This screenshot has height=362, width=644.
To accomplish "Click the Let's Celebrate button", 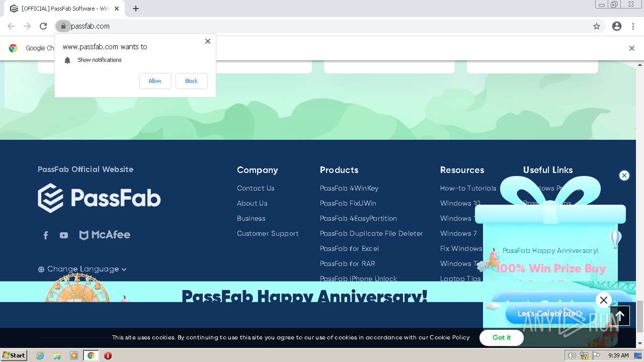I will tap(550, 314).
